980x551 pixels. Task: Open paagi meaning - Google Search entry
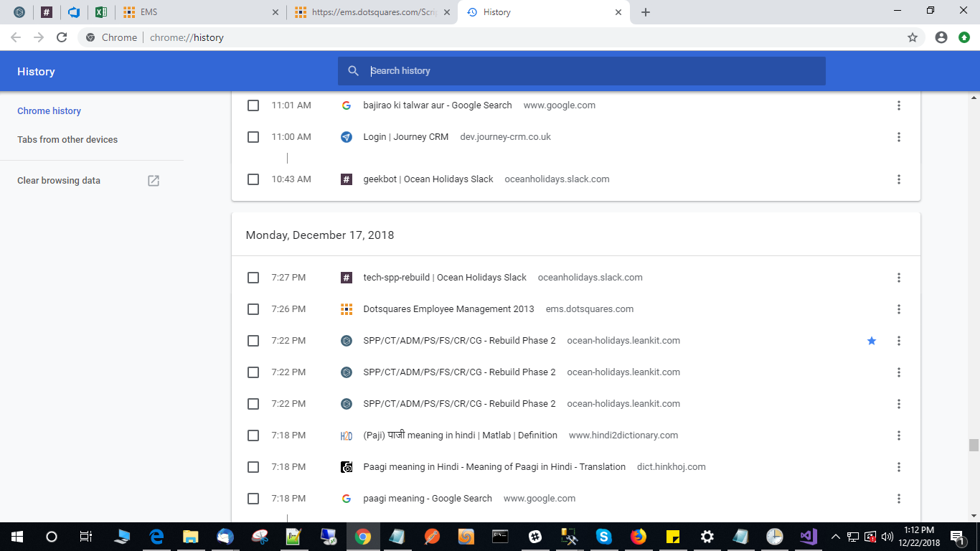coord(428,499)
